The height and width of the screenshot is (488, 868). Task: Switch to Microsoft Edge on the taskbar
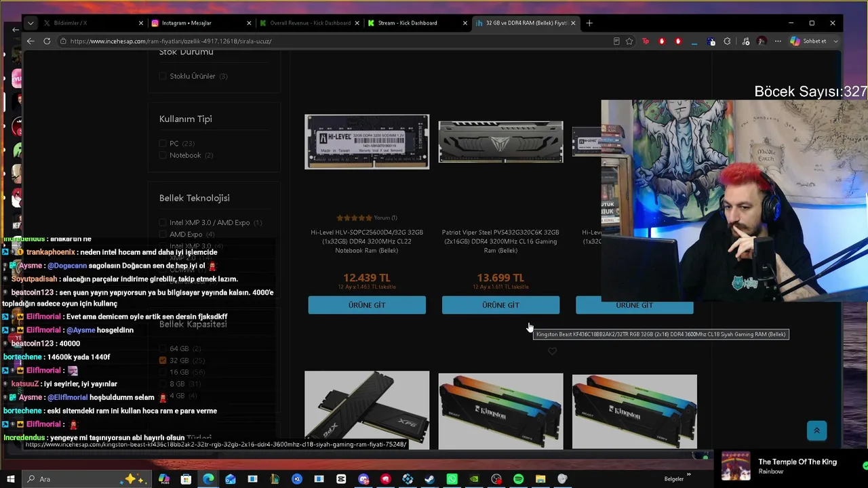point(208,479)
